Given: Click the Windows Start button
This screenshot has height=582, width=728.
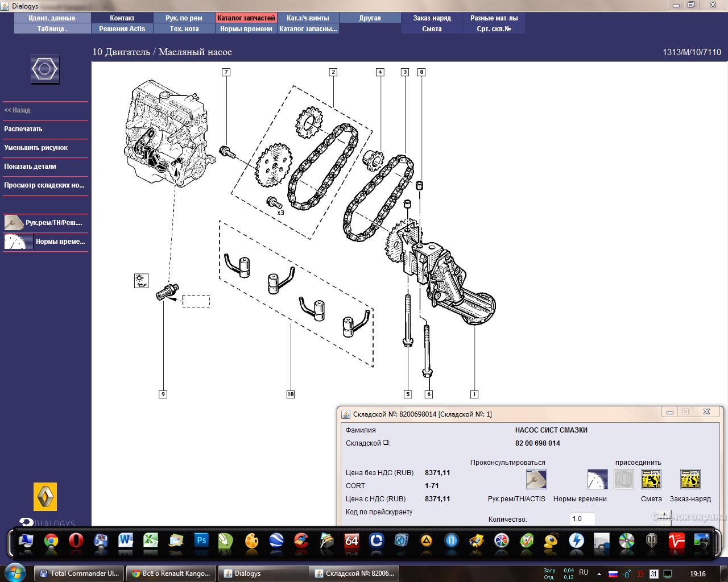Looking at the screenshot, I should tap(14, 573).
